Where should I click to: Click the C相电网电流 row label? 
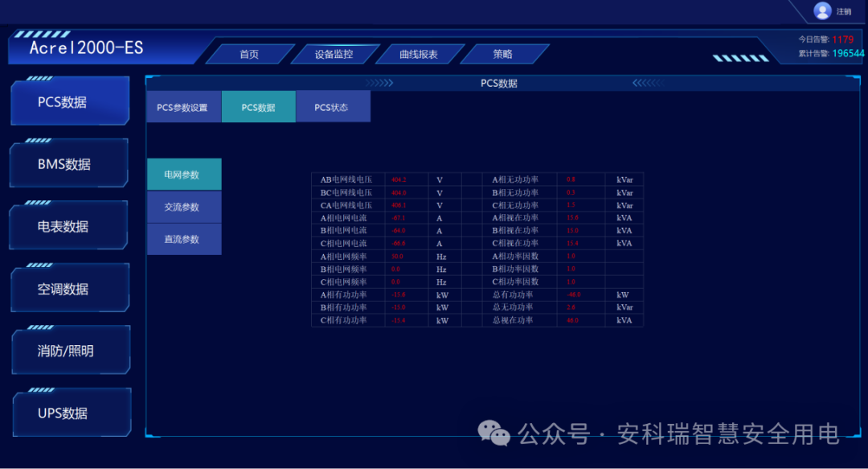(343, 244)
